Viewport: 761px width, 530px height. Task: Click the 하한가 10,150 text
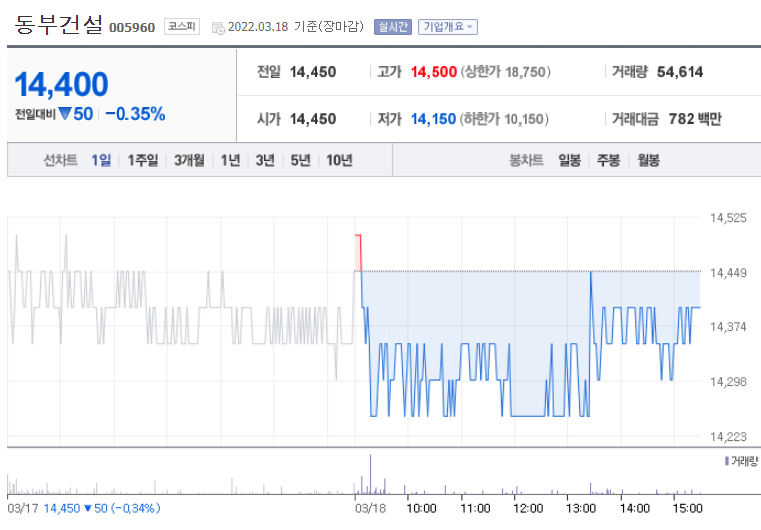[x=504, y=119]
